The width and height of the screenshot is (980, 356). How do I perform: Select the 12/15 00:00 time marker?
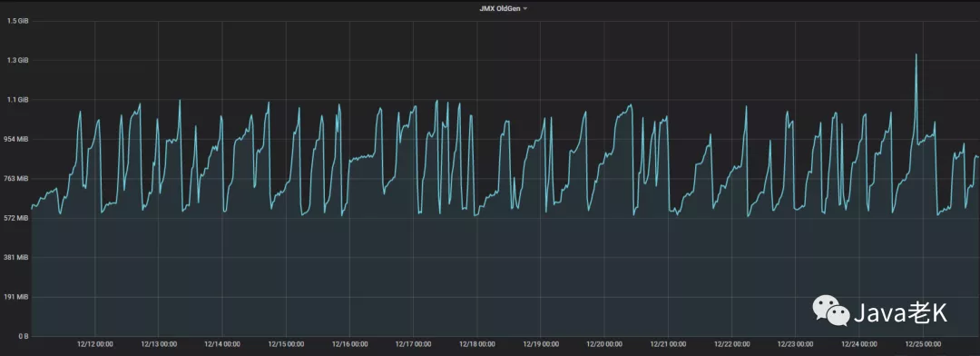[x=286, y=344]
